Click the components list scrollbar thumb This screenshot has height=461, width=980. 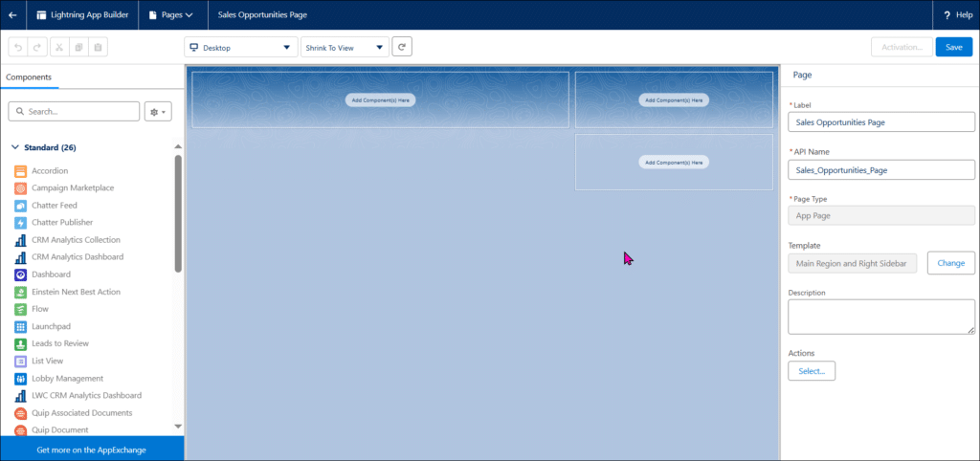(178, 213)
